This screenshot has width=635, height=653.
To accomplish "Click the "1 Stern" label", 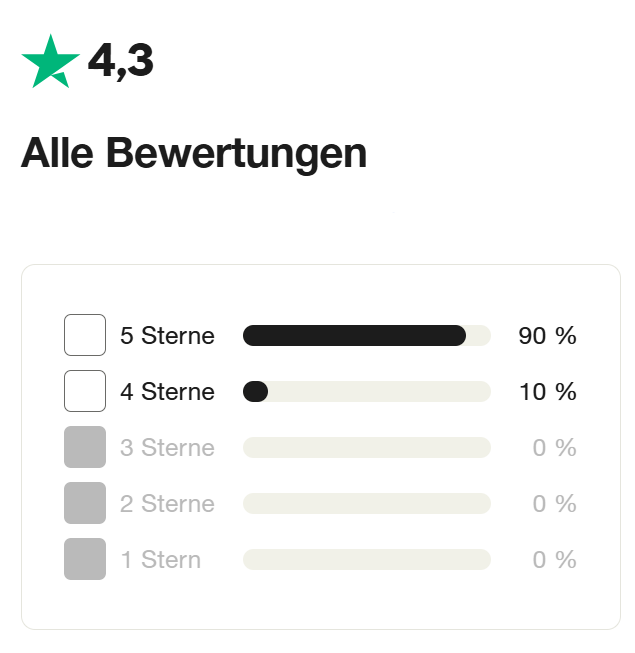I will tap(160, 560).
